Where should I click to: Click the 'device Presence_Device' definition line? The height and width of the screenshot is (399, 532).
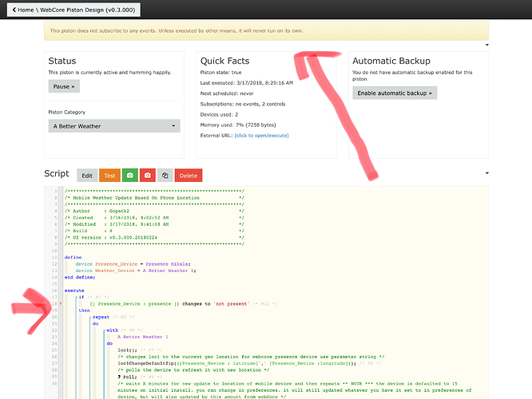[133, 264]
